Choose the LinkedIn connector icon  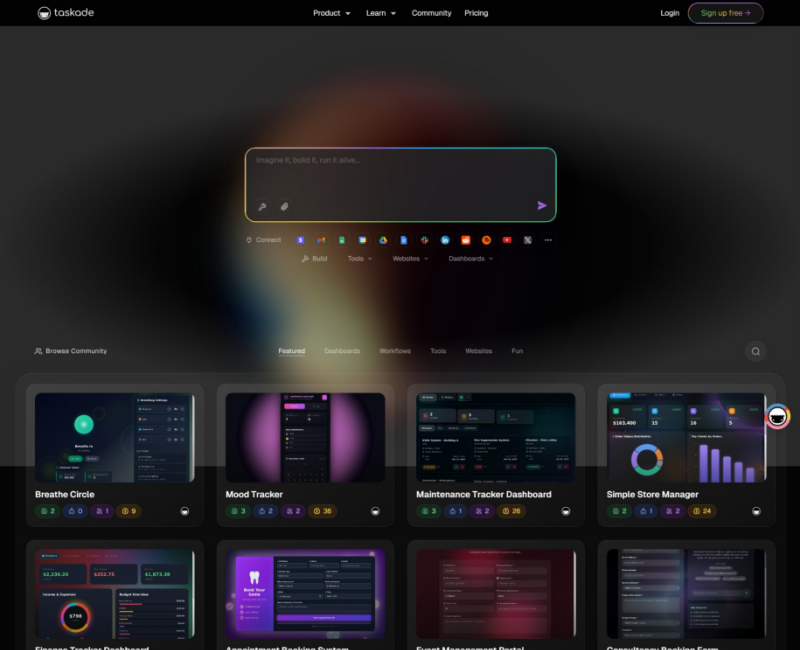tap(445, 240)
